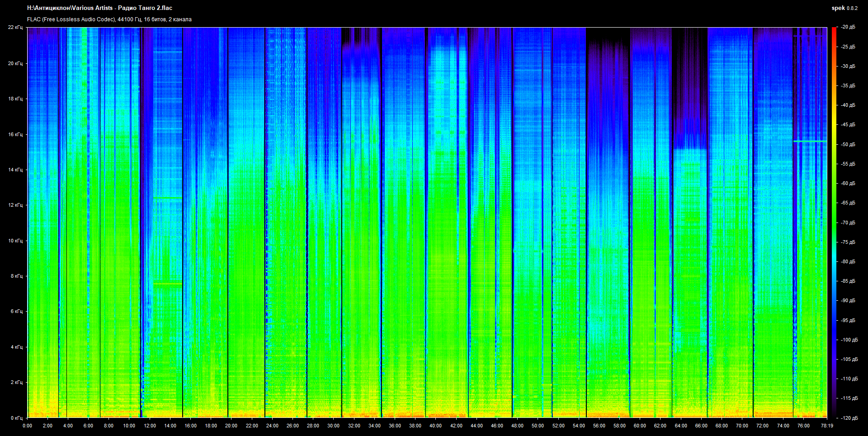Click the FLAC codec info line
868x436 pixels.
point(109,19)
